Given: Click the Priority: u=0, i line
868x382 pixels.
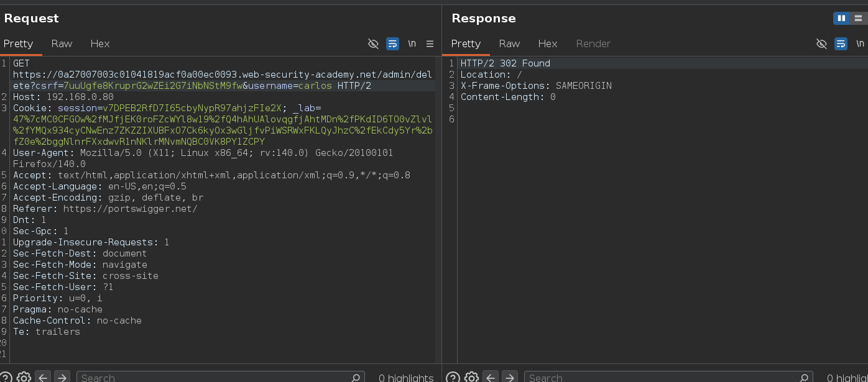Looking at the screenshot, I should [x=57, y=298].
